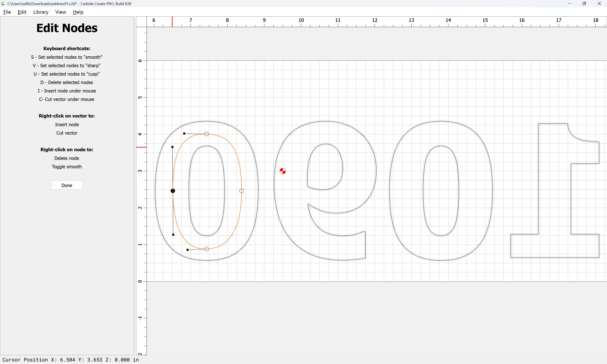Open the Help menu
607x364 pixels.
[x=78, y=12]
